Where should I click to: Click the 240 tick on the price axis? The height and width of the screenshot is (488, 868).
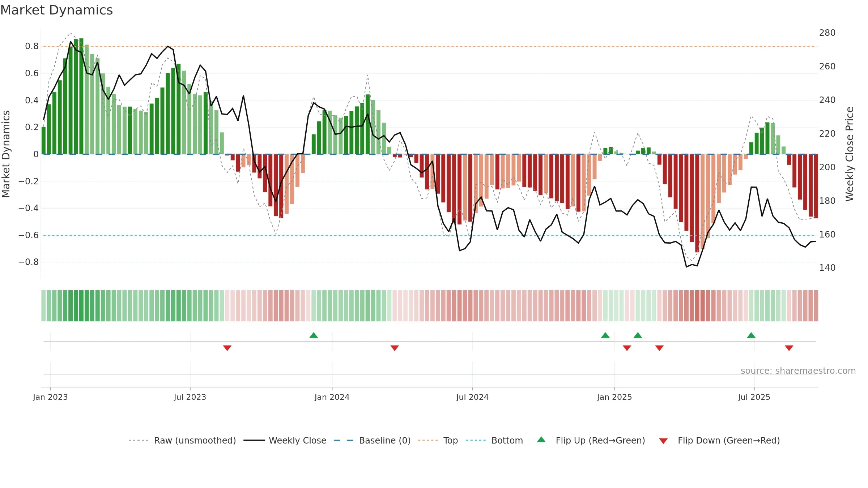[827, 100]
